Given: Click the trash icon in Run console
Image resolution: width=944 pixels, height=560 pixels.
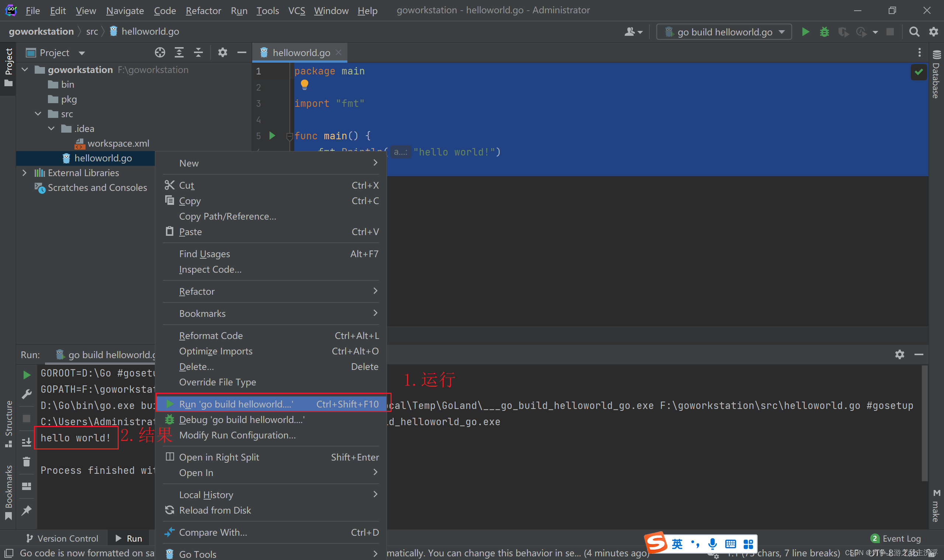Looking at the screenshot, I should coord(27,462).
